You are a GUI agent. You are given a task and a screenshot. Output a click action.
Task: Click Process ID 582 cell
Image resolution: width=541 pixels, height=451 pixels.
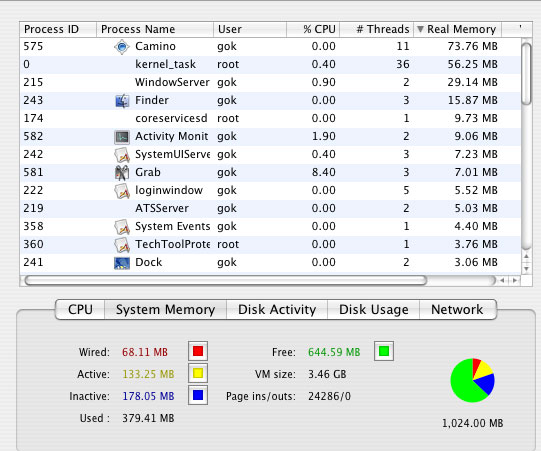coord(33,137)
